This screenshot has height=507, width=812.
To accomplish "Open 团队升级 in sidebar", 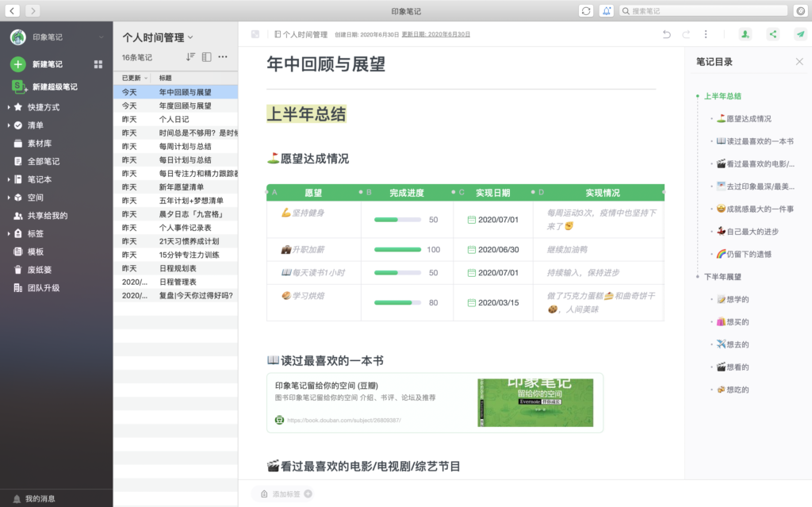I will click(x=36, y=288).
